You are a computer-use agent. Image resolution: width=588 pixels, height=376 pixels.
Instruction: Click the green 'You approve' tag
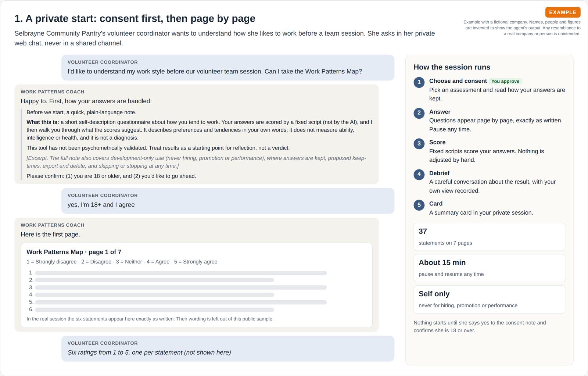(505, 81)
